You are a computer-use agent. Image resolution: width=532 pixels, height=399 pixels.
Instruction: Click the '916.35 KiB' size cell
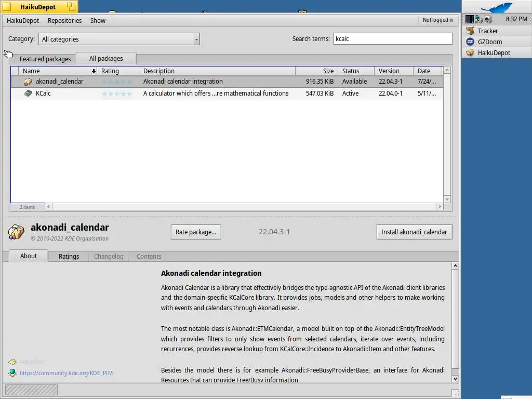click(320, 82)
